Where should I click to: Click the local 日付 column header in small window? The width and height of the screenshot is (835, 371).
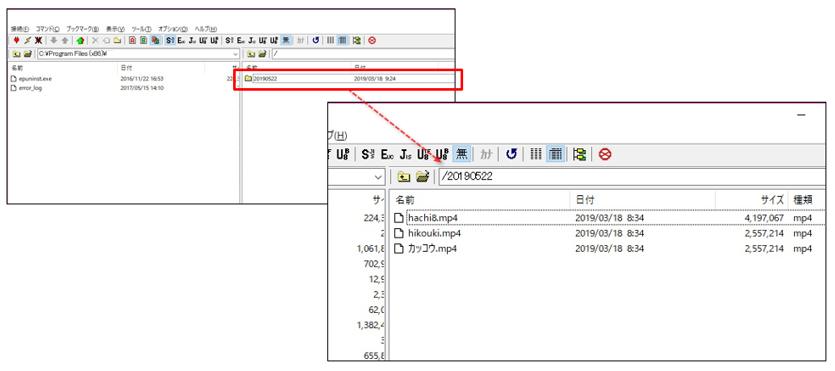pyautogui.click(x=161, y=68)
